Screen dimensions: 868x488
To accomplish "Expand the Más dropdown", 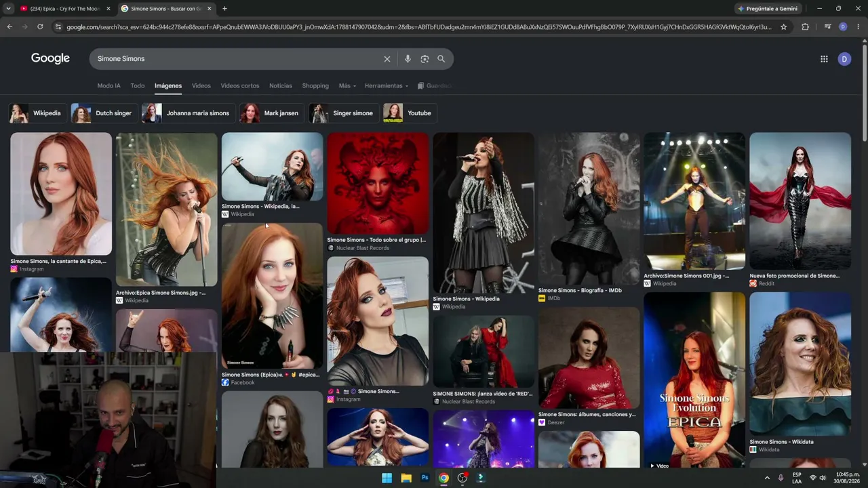I will point(347,86).
